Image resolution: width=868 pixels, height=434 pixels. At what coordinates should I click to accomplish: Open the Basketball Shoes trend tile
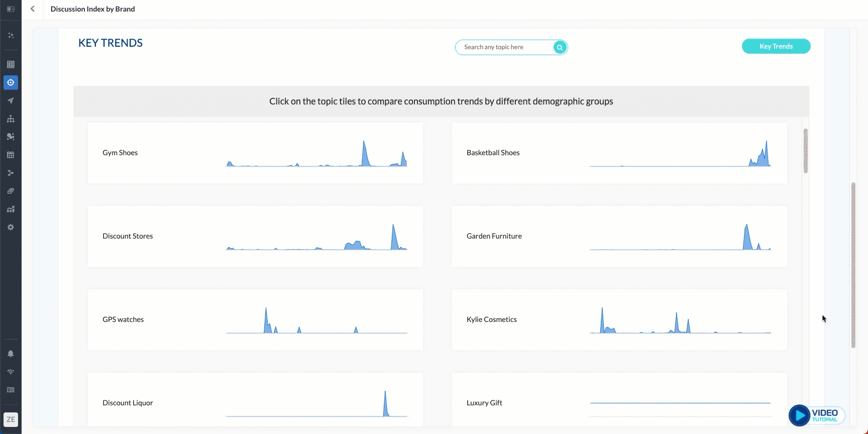[619, 153]
